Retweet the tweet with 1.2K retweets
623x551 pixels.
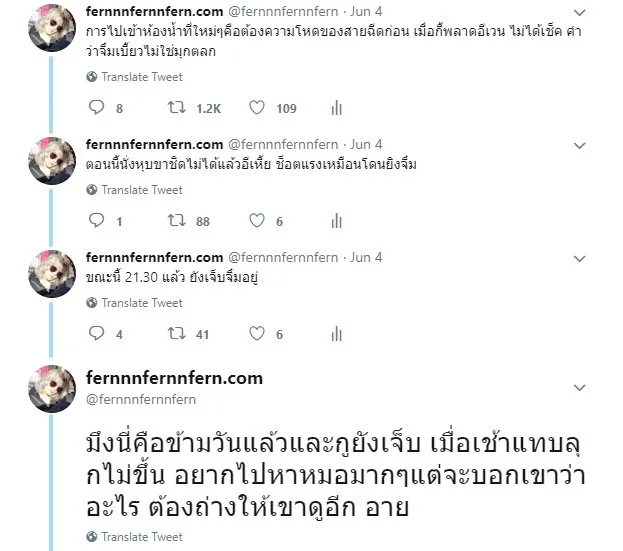click(176, 107)
